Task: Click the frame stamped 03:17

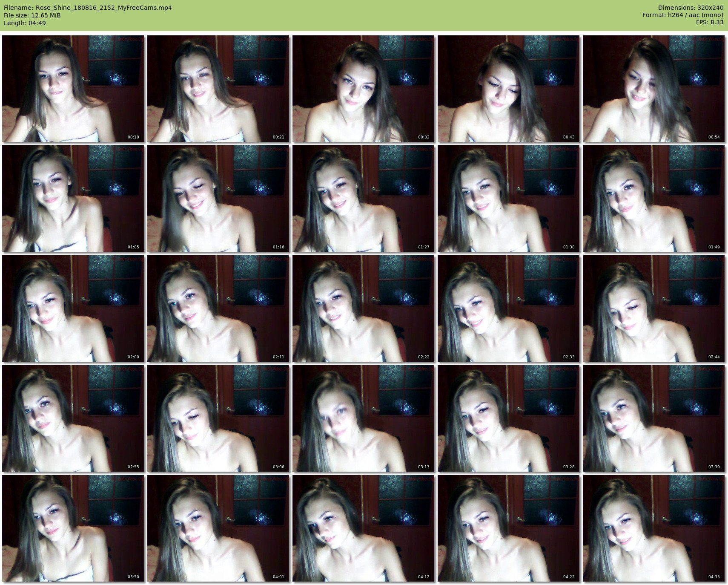Action: pyautogui.click(x=364, y=418)
